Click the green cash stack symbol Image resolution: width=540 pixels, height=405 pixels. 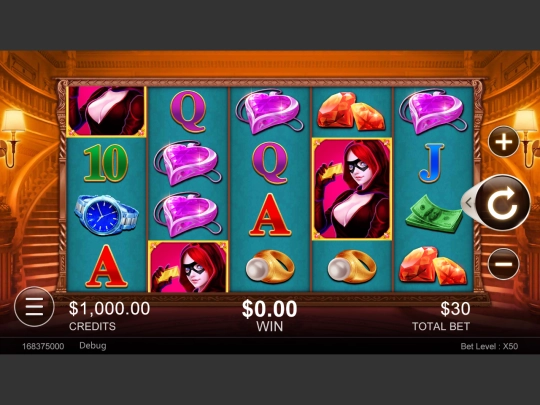[x=434, y=214]
